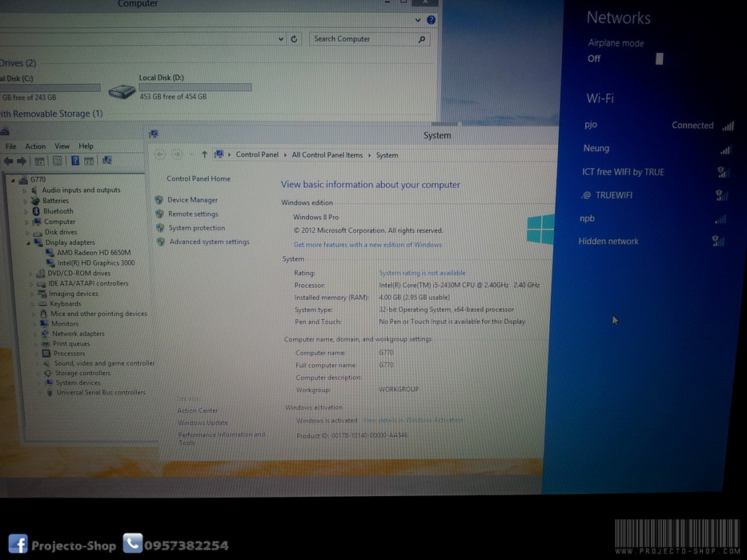
Task: Select Sound, video and game controllers item
Action: point(104,363)
